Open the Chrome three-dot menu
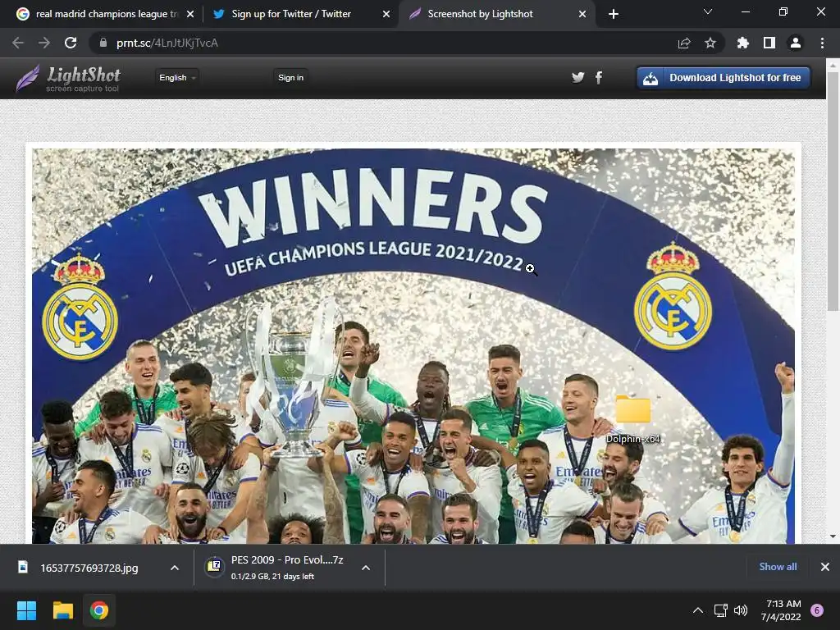This screenshot has width=840, height=630. 822,43
